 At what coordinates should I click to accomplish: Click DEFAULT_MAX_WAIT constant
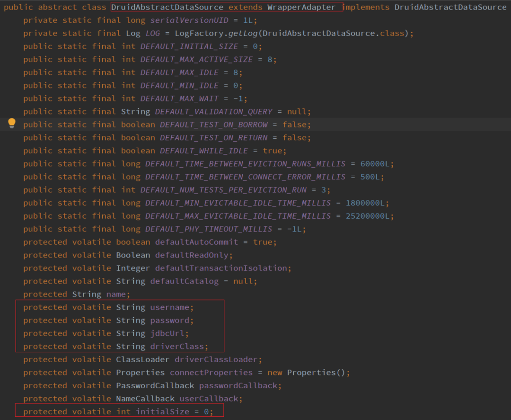tap(179, 98)
